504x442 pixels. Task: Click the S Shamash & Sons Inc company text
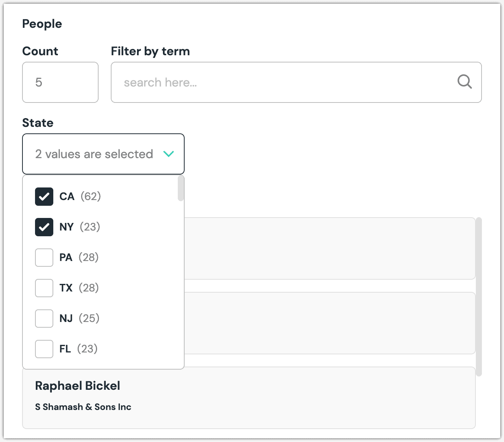(x=83, y=407)
